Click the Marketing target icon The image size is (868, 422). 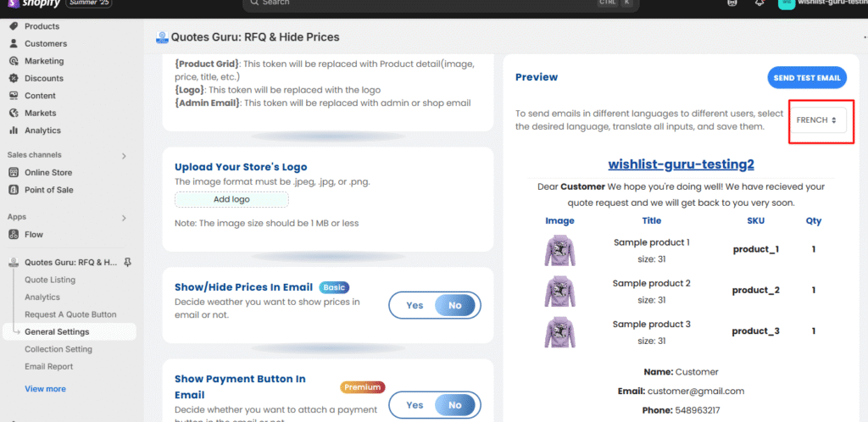pos(14,61)
